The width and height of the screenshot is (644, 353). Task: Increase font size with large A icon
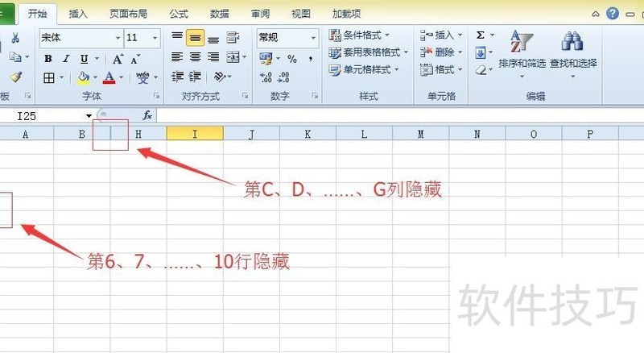click(x=118, y=60)
